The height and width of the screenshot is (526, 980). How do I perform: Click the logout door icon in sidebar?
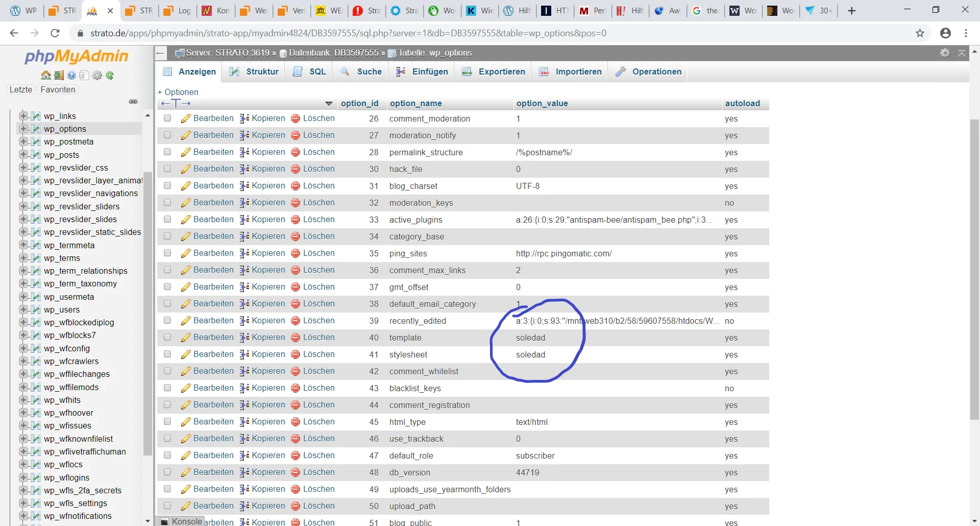[59, 75]
